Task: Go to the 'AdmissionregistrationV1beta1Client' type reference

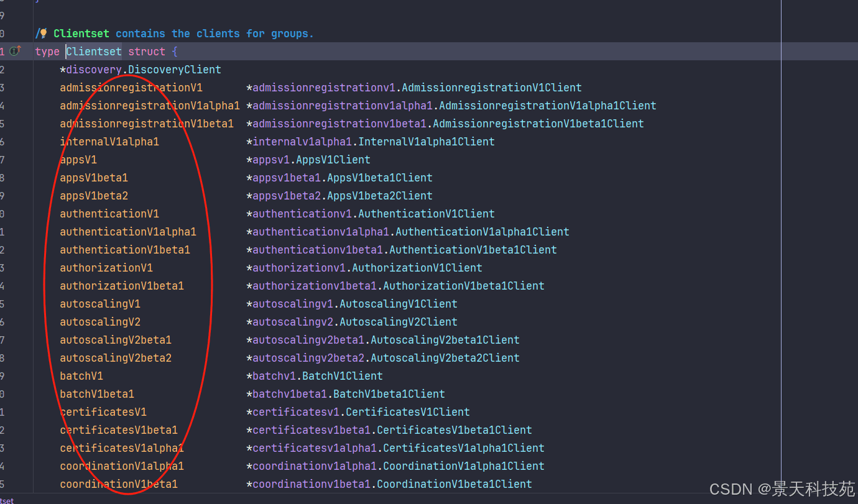Action: (538, 124)
